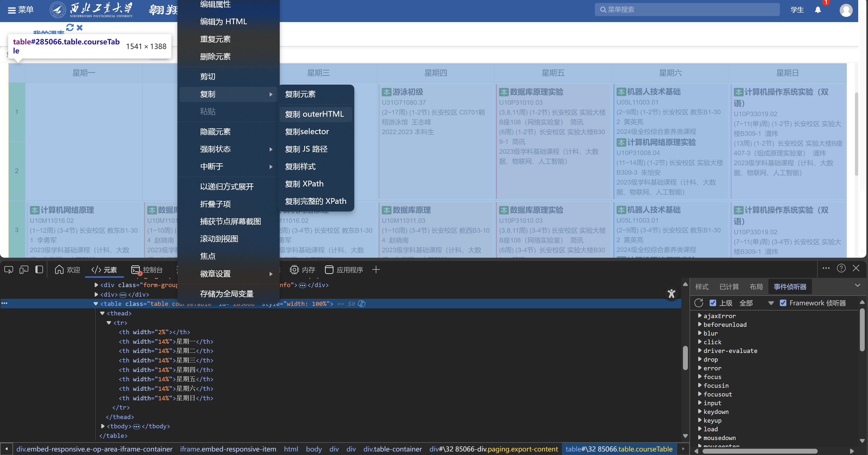Click the 学生 button in the top bar
Viewport: 868px width, 455px height.
pyautogui.click(x=797, y=10)
